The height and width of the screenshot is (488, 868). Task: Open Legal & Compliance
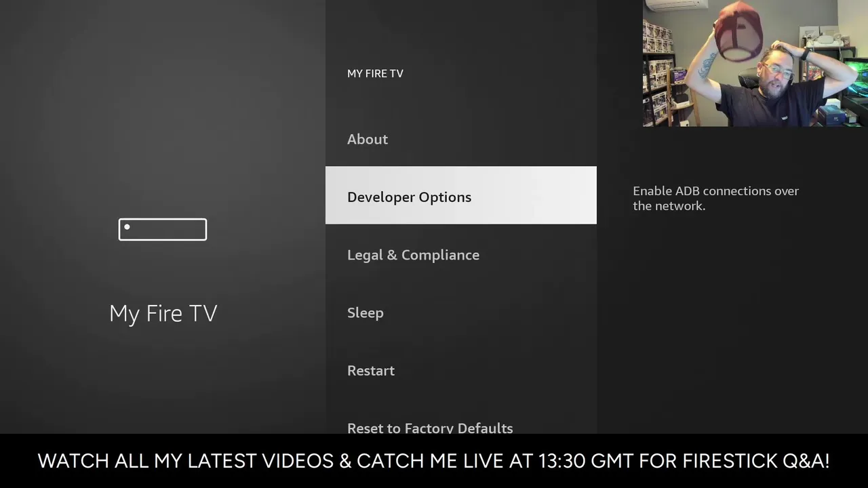pyautogui.click(x=461, y=255)
